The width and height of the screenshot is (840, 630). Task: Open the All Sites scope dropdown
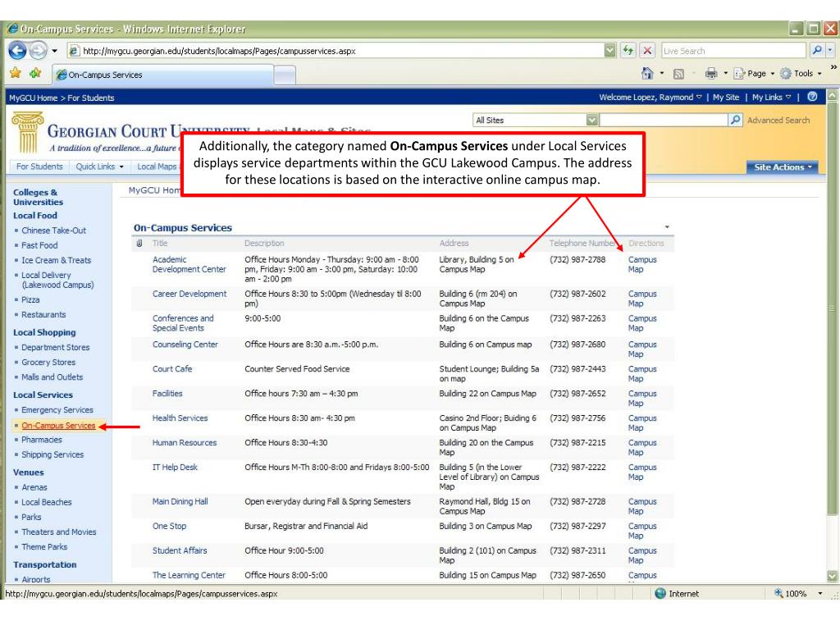click(x=591, y=120)
